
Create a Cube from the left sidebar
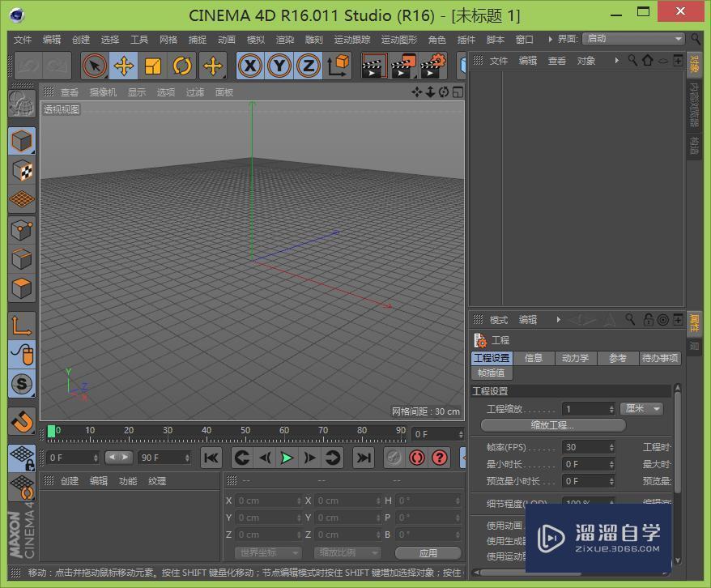click(x=21, y=140)
